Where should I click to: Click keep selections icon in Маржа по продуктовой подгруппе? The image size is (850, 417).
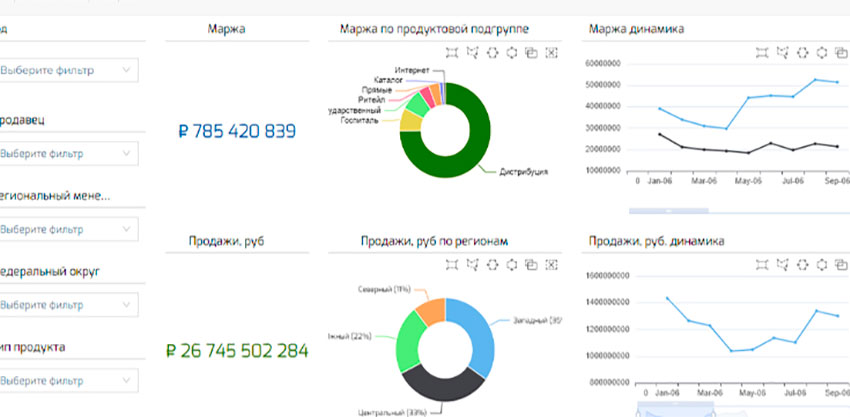(x=532, y=53)
